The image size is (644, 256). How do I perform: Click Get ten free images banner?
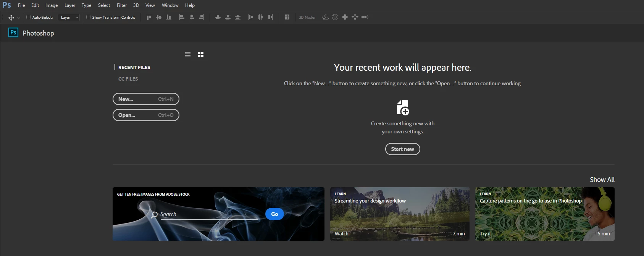(218, 214)
